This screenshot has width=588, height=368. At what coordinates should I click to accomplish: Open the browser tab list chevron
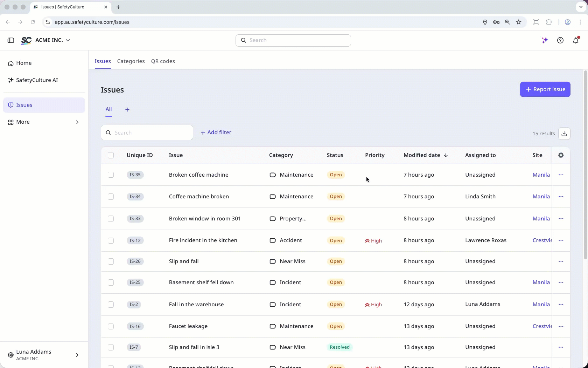(x=581, y=7)
